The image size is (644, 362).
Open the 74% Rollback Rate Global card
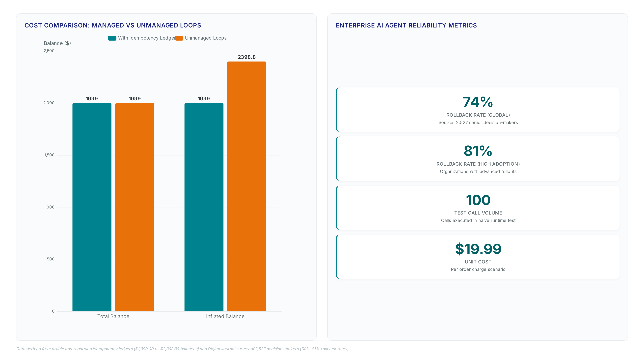[478, 109]
